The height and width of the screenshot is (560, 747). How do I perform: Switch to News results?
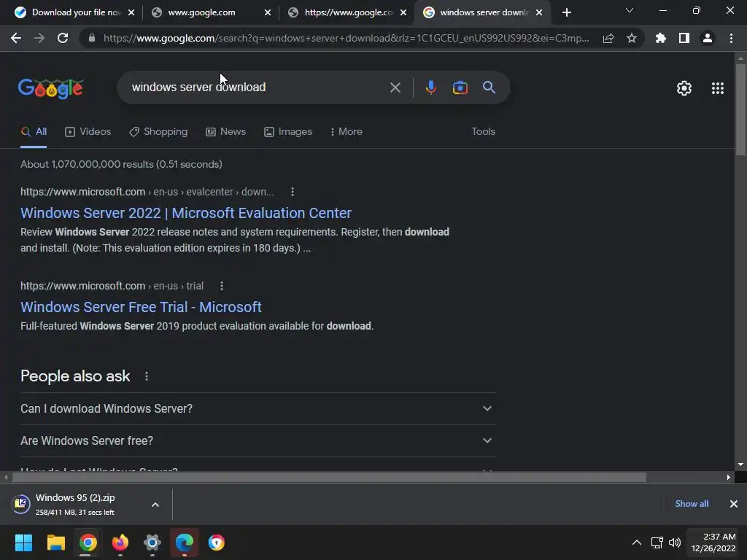coord(226,132)
